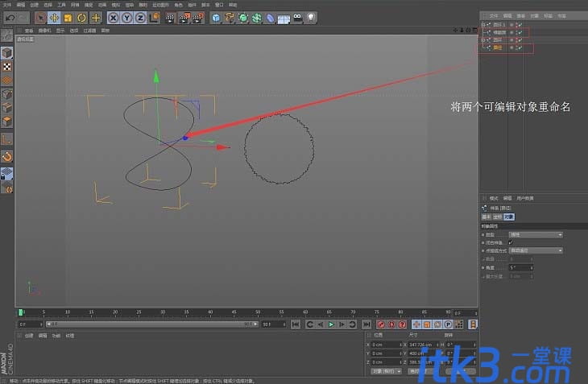Image resolution: width=588 pixels, height=384 pixels.
Task: Open the 摄像机 viewport menu
Action: [x=44, y=31]
